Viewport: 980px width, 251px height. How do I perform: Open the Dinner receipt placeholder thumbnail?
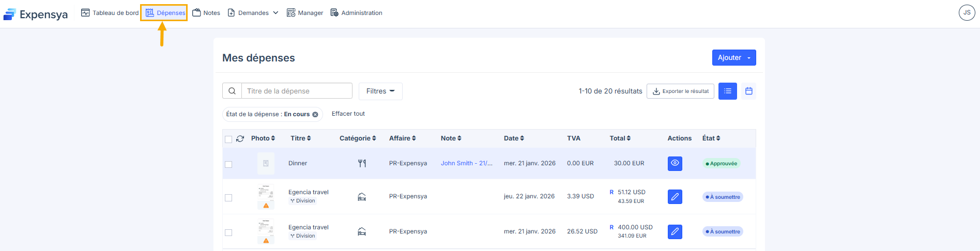[266, 163]
